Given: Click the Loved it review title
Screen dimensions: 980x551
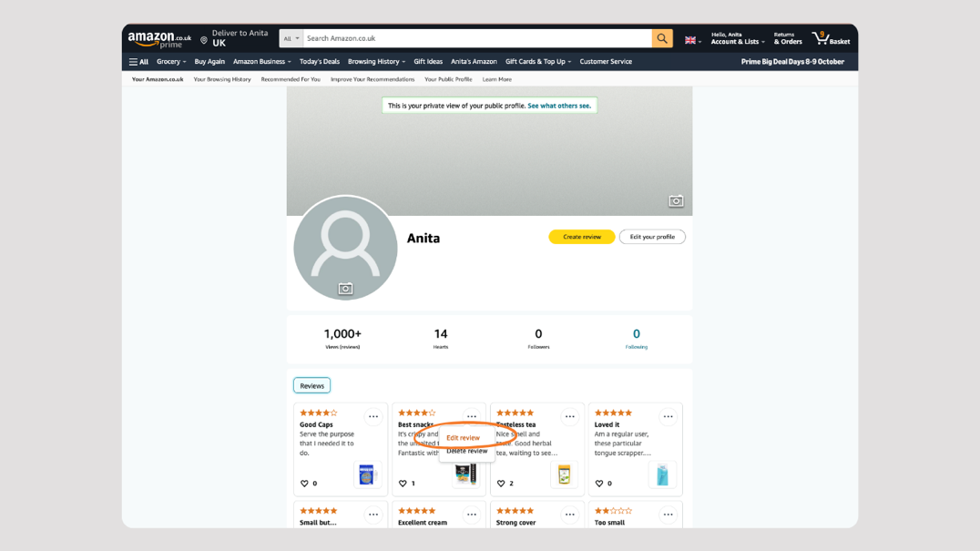Looking at the screenshot, I should pos(607,424).
